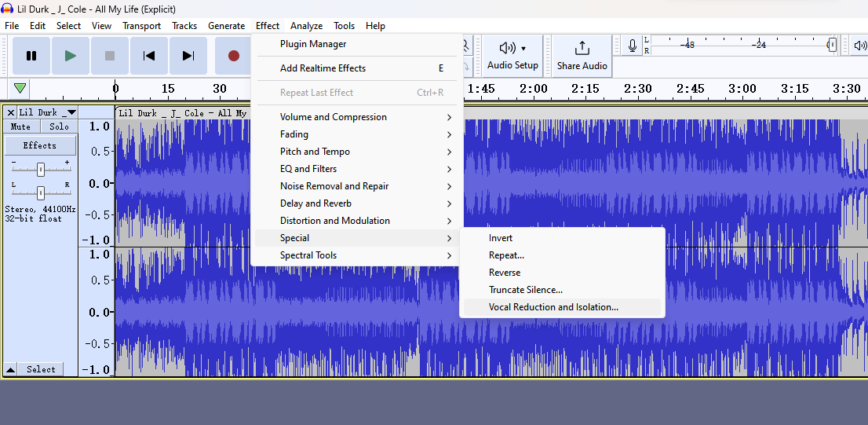Expand the Pitch and Tempo submenu
Viewport: 868px width, 425px height.
tap(357, 152)
